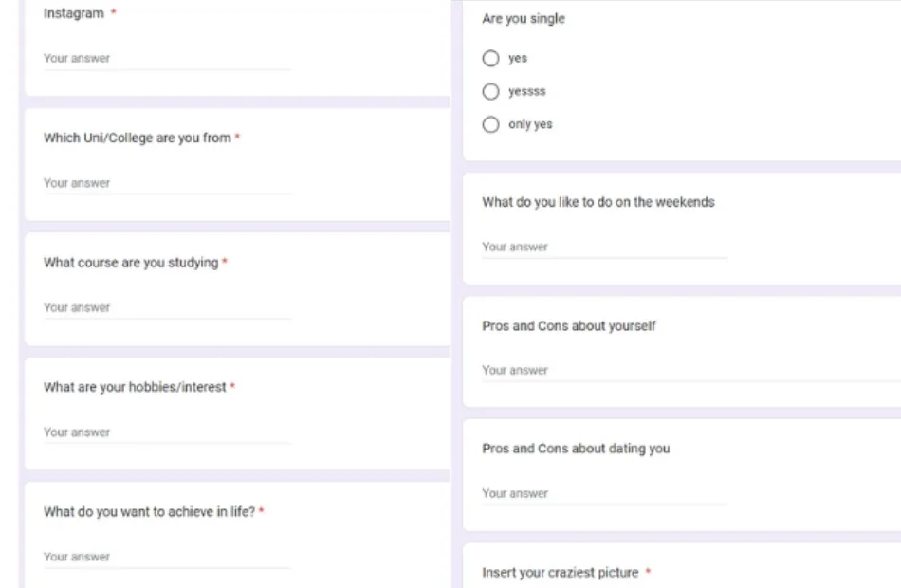
Task: Click 'What do you like to do on the weekends' text
Action: [x=598, y=202]
